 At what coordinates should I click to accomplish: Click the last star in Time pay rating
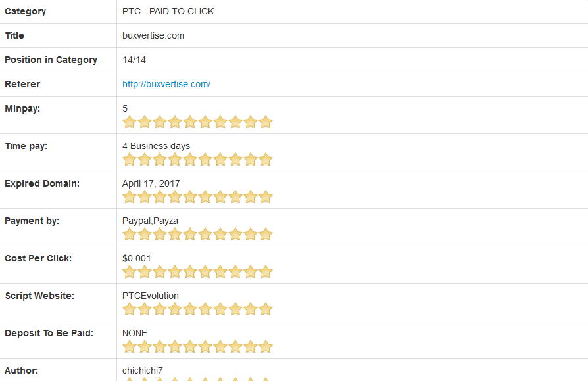[266, 160]
